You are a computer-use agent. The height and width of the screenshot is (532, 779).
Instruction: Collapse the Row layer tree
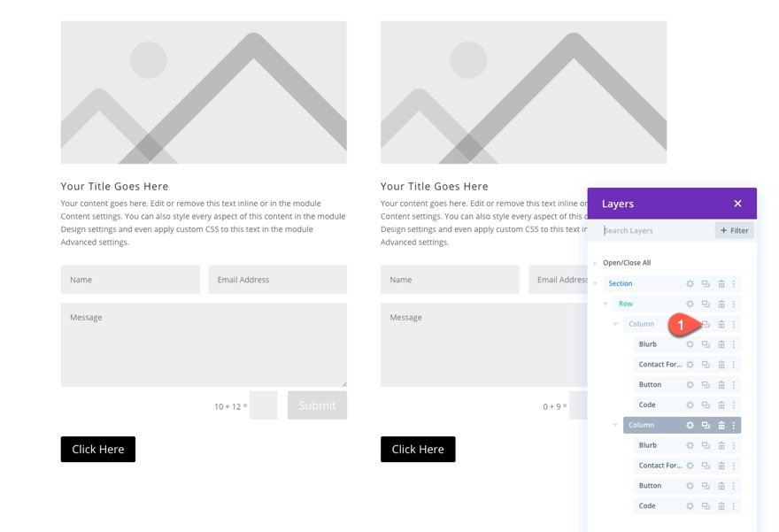pos(605,304)
